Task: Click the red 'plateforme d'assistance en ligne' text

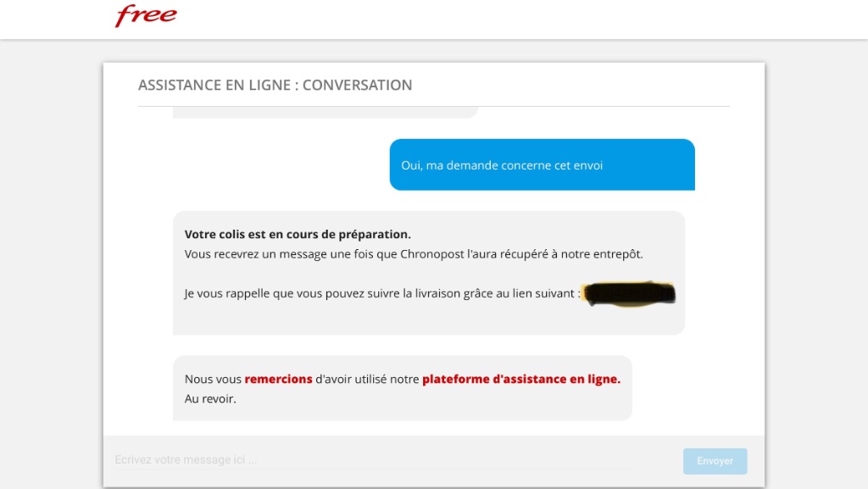Action: coord(521,380)
